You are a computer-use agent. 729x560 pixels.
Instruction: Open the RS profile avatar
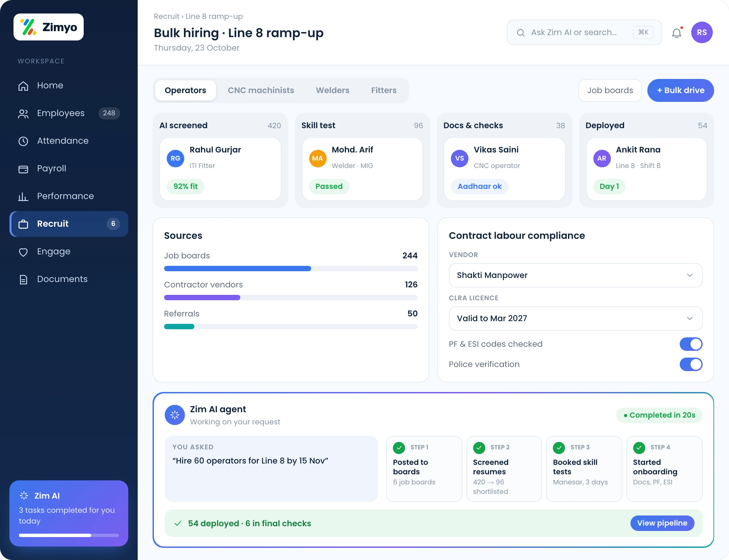point(702,32)
